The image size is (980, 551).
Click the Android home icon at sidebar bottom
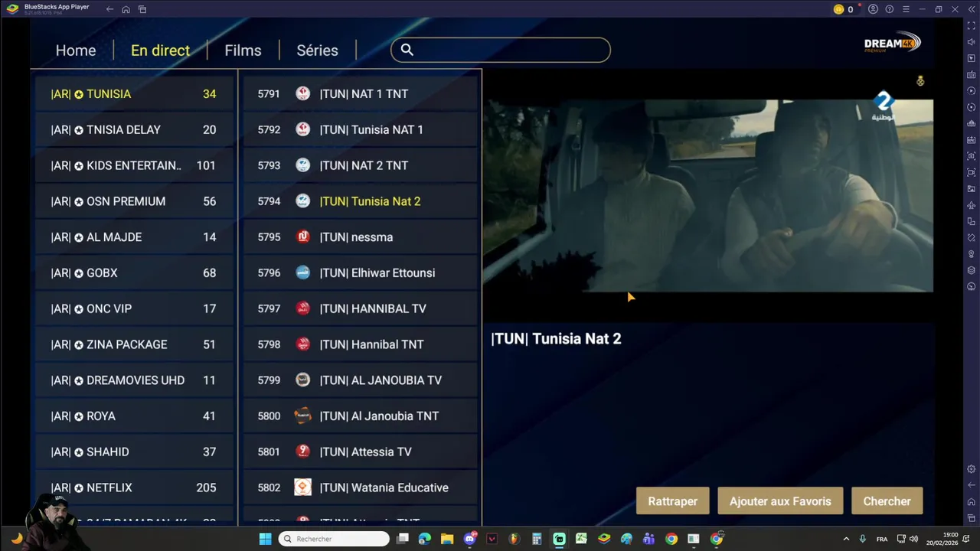click(x=972, y=502)
